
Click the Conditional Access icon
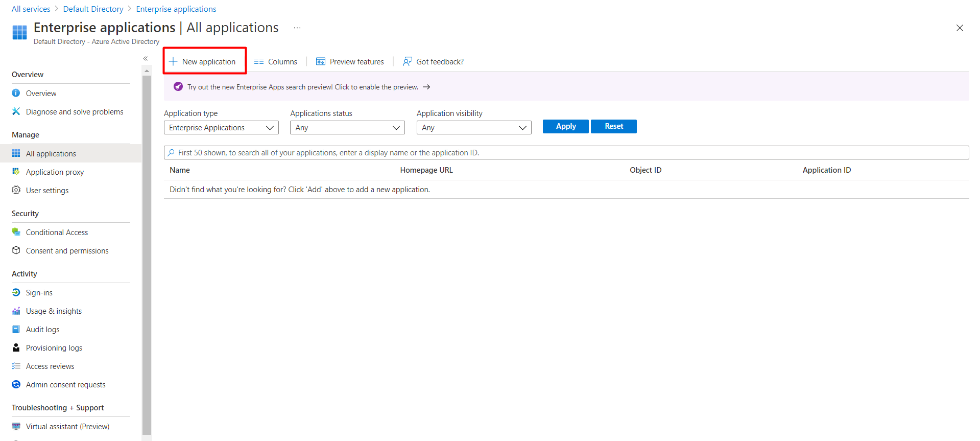point(16,232)
